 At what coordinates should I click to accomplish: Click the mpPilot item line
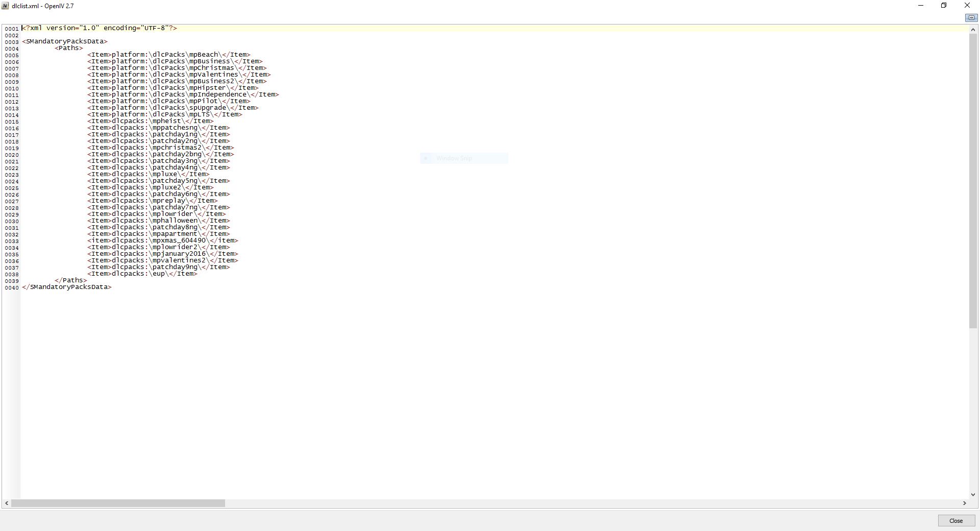click(x=169, y=101)
